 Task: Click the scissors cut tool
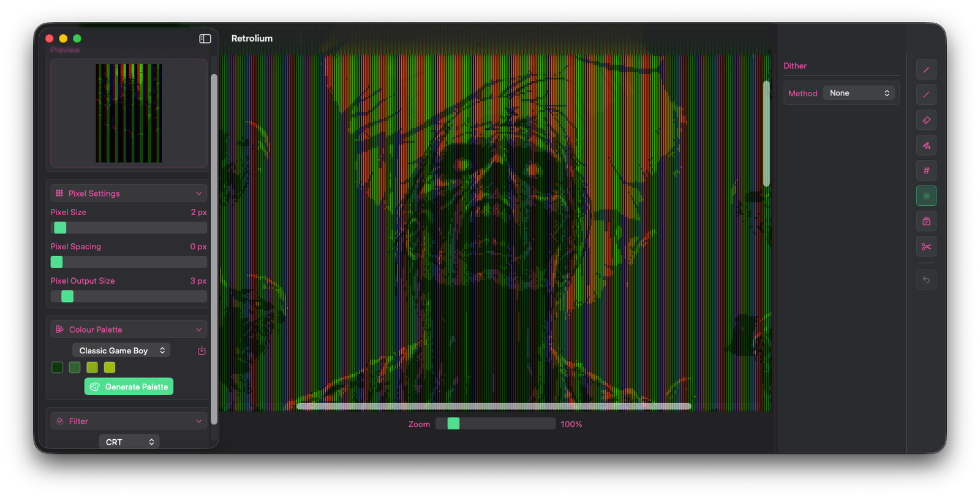click(926, 247)
